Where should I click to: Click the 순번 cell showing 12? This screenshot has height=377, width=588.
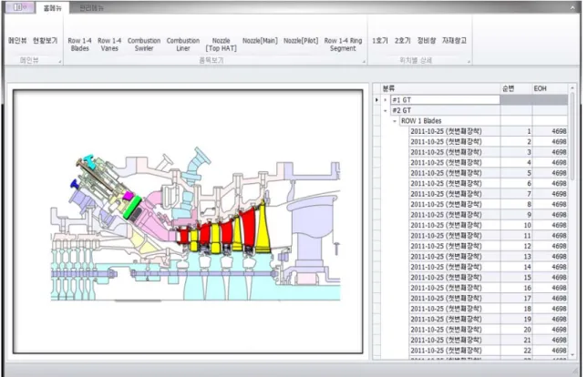516,246
